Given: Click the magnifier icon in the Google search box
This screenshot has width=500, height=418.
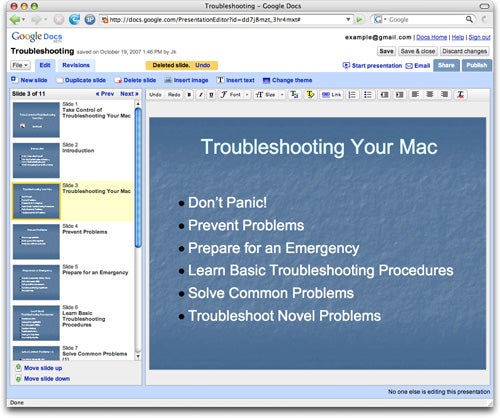Looking at the screenshot, I should click(469, 19).
